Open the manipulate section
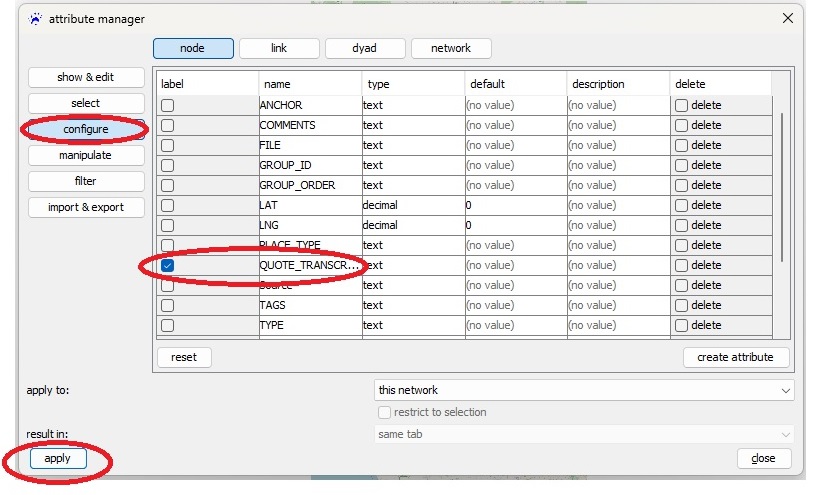Image resolution: width=819 pixels, height=495 pixels. click(86, 155)
